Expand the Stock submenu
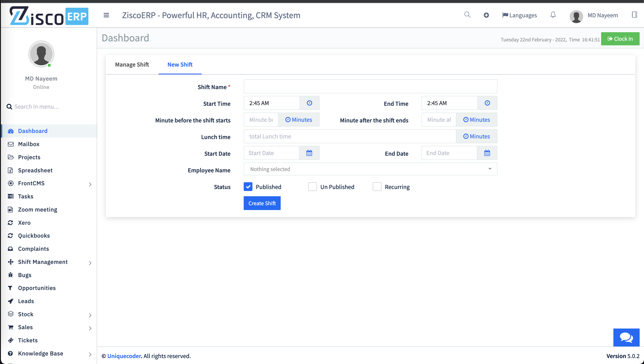This screenshot has width=644, height=364. 90,315
